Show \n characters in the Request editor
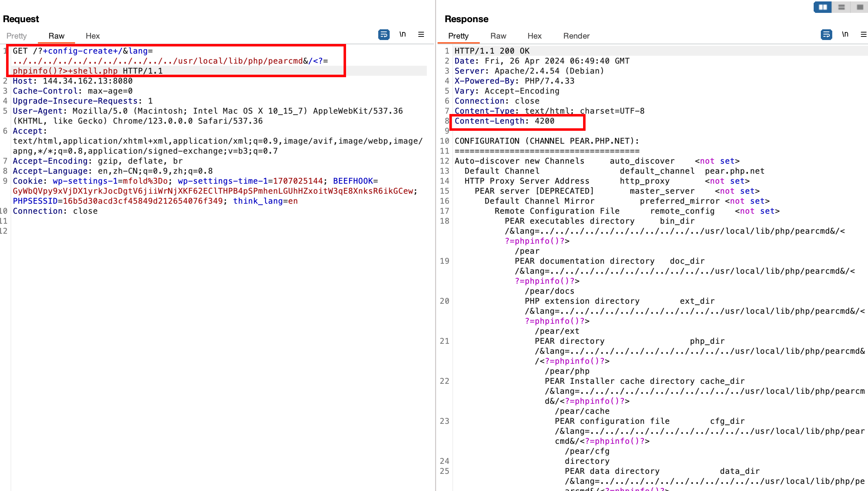Viewport: 868px width, 491px height. (403, 34)
